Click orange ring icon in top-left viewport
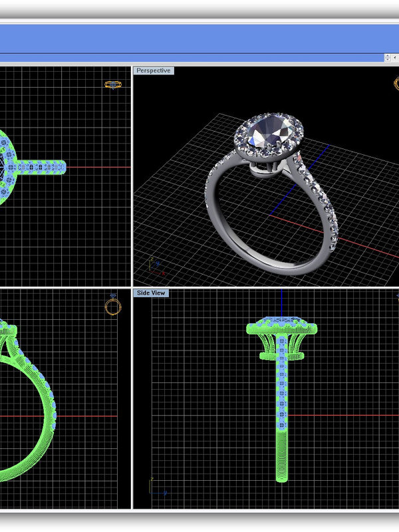The image size is (399, 532). coord(113,84)
